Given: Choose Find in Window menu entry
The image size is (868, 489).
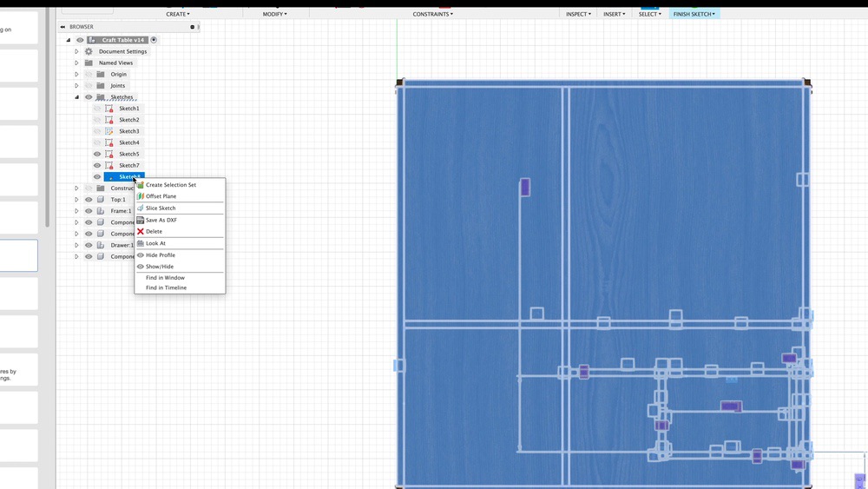Looking at the screenshot, I should tap(165, 278).
